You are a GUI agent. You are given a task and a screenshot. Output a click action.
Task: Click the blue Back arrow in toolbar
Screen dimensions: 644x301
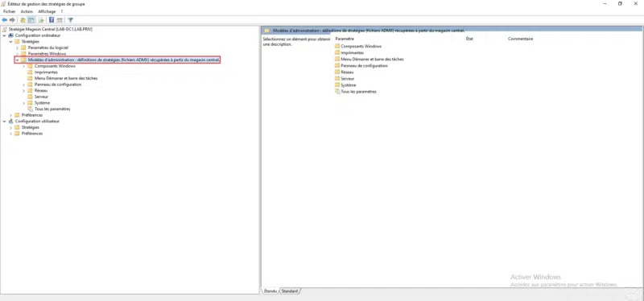(x=5, y=19)
